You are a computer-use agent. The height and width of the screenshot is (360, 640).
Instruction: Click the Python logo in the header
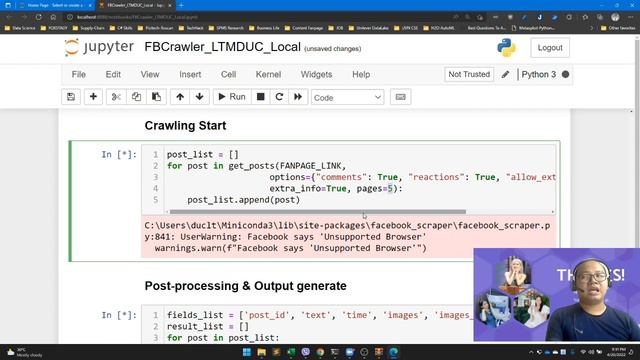[506, 48]
